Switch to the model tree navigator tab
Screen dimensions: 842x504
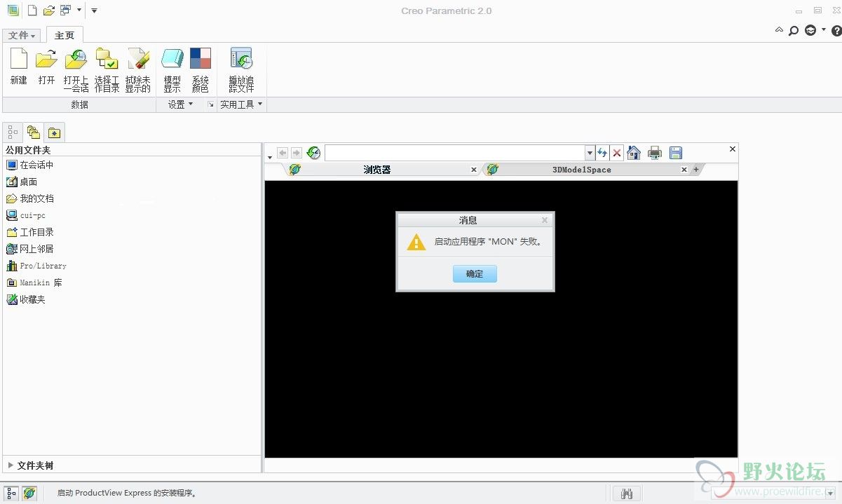click(13, 132)
